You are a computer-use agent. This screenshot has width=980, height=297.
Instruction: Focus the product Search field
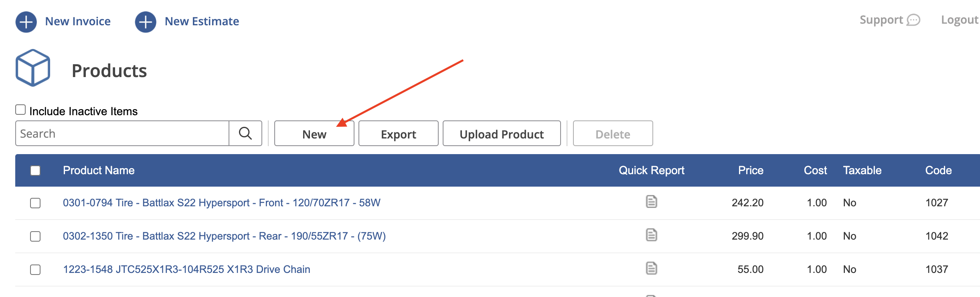coord(122,133)
